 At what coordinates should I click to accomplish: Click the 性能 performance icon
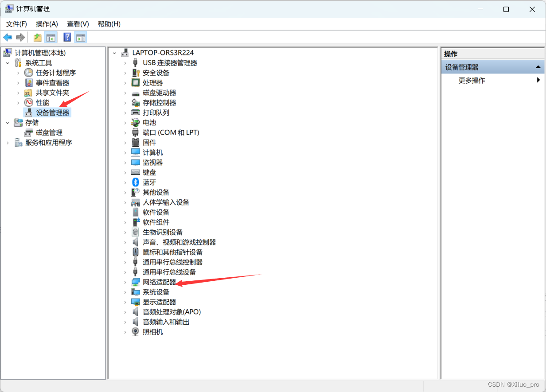click(29, 103)
